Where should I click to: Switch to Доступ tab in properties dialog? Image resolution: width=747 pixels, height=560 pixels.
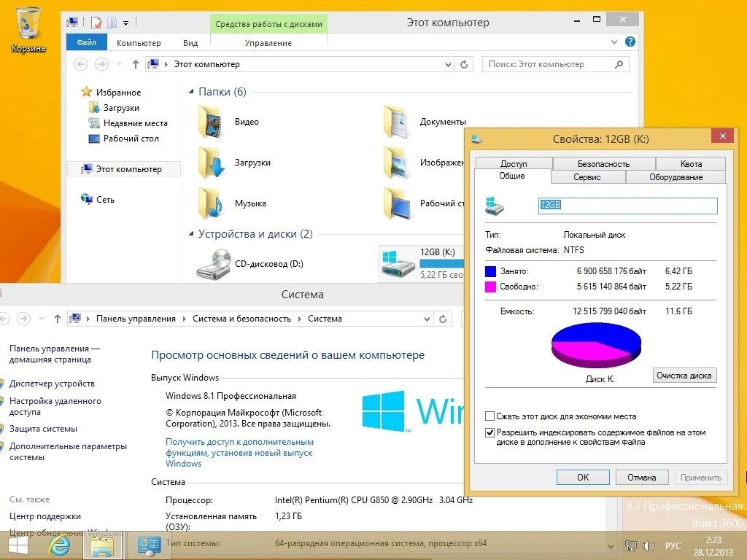point(514,164)
